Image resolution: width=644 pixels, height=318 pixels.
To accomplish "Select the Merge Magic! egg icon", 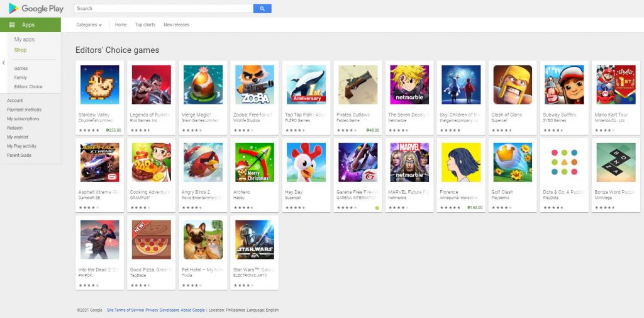I will 203,84.
